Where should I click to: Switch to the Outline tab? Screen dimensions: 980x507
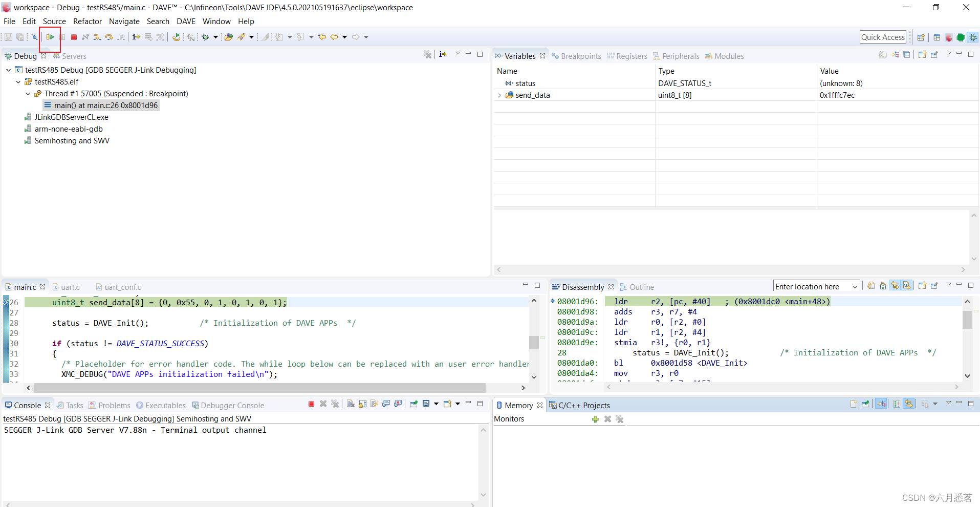tap(637, 287)
